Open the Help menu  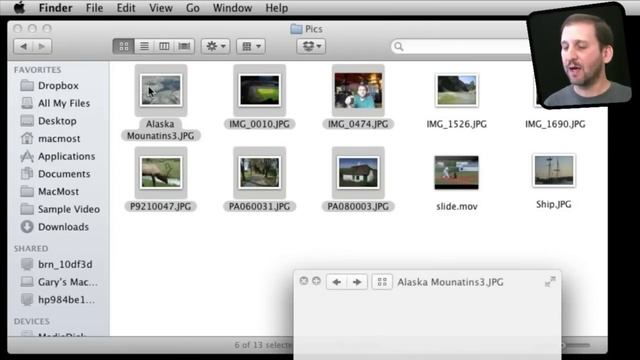pyautogui.click(x=276, y=8)
